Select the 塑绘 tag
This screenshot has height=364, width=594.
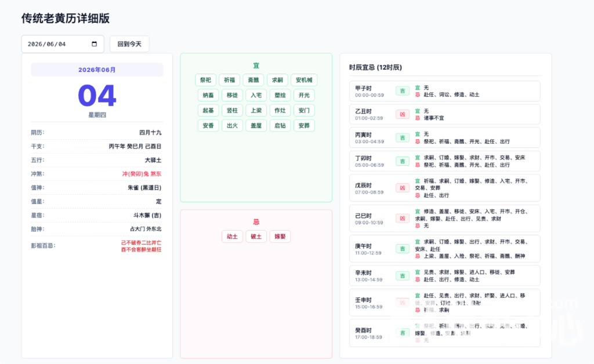point(280,95)
